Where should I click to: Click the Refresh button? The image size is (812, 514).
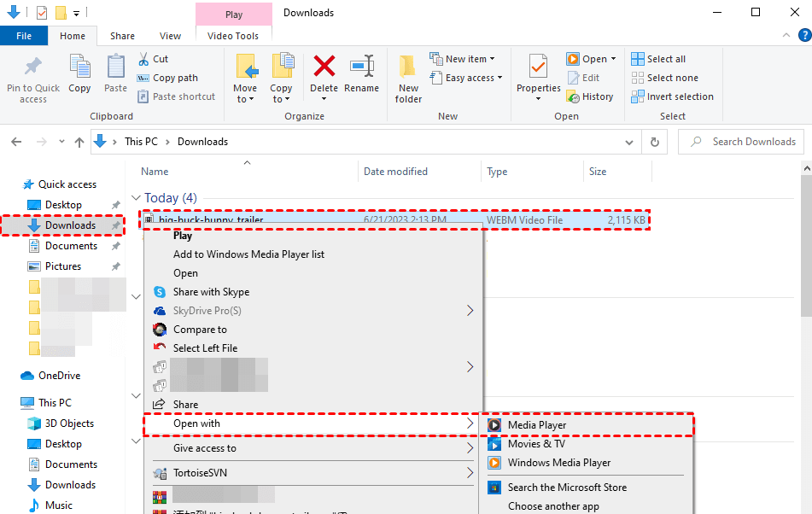(x=655, y=142)
